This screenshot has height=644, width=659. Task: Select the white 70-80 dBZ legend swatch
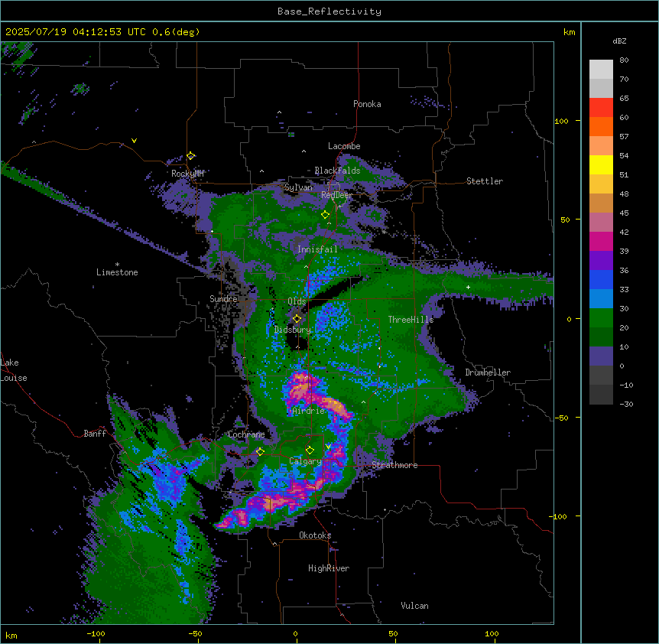pyautogui.click(x=601, y=70)
